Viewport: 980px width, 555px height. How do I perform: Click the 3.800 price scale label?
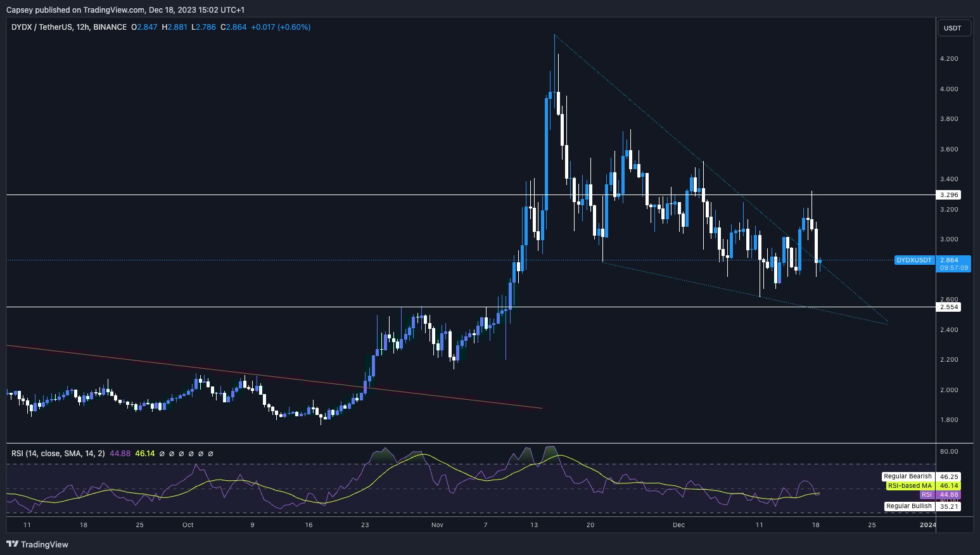[949, 119]
